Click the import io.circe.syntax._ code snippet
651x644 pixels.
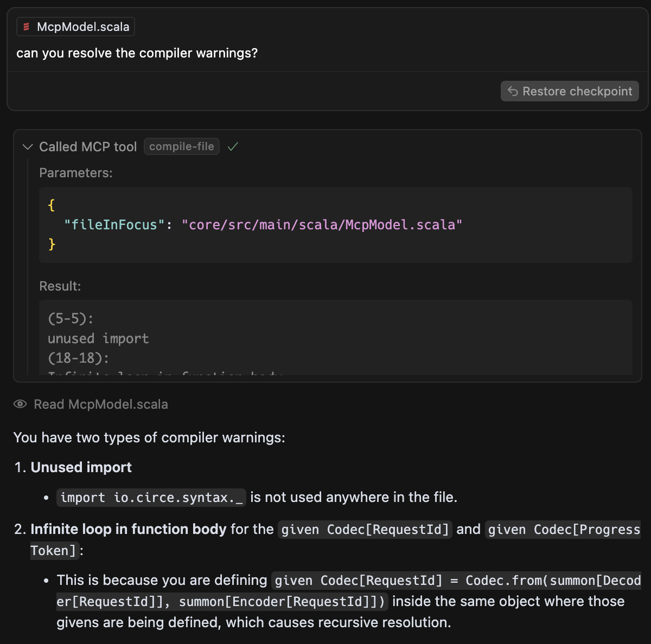151,498
